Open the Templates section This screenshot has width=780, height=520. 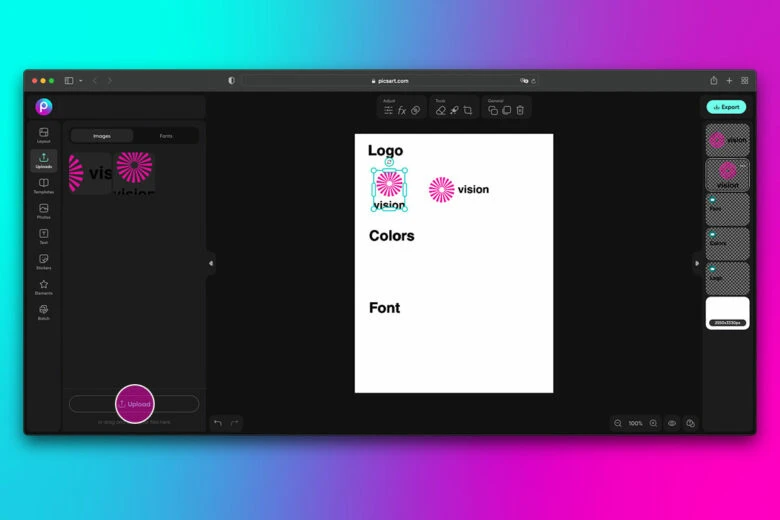[x=43, y=185]
